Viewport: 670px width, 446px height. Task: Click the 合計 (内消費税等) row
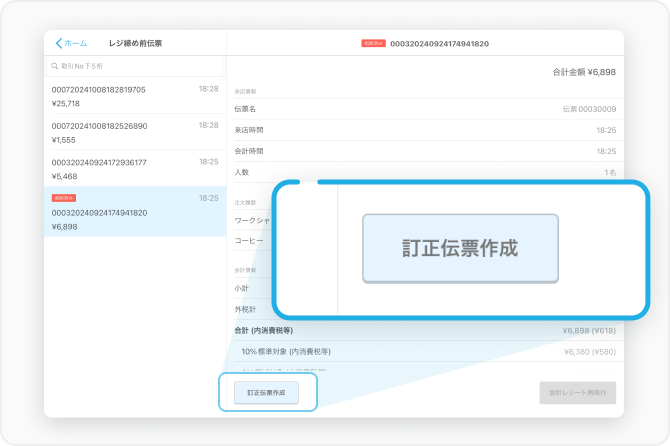[424, 330]
